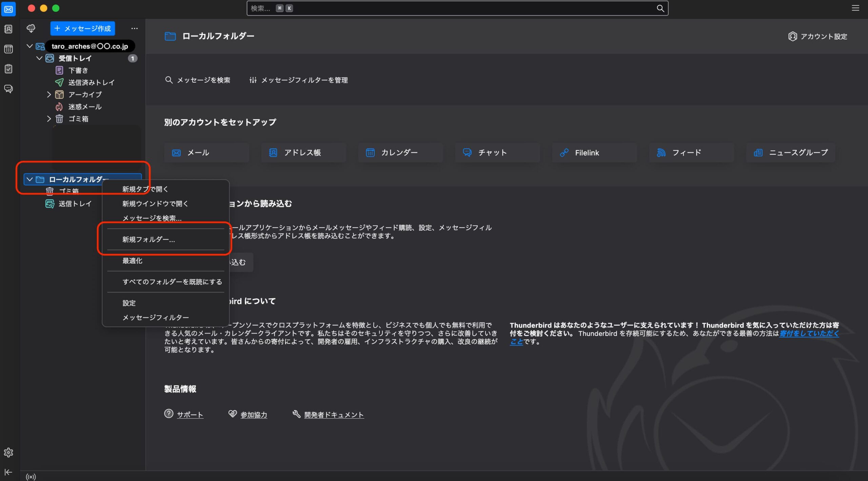Select 新規フォルダー from the context menu

(x=148, y=239)
